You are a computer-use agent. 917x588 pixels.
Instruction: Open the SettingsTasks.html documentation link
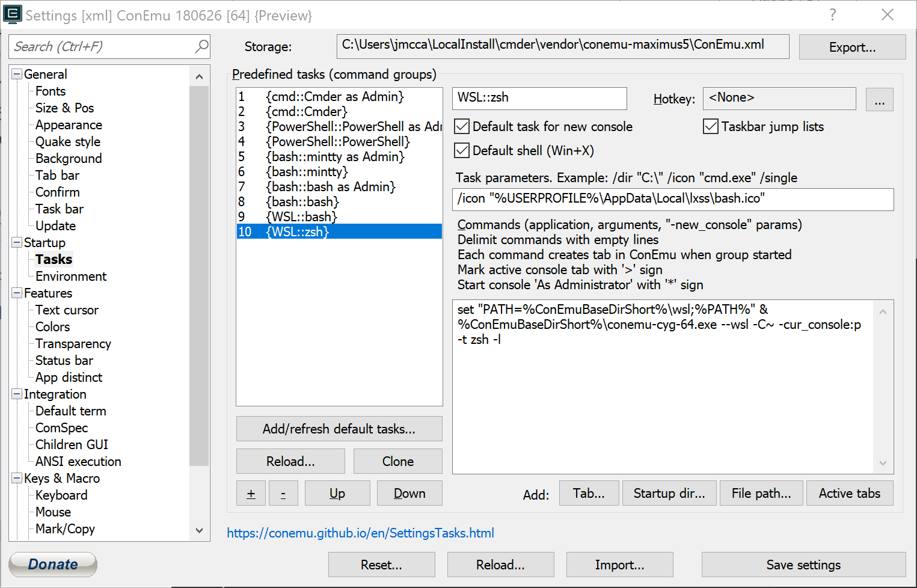coord(360,533)
